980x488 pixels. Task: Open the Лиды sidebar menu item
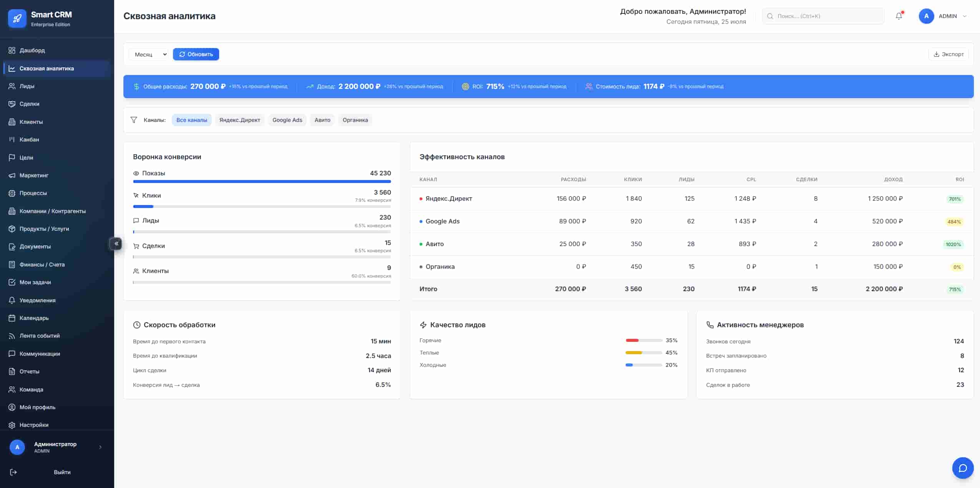click(x=27, y=86)
